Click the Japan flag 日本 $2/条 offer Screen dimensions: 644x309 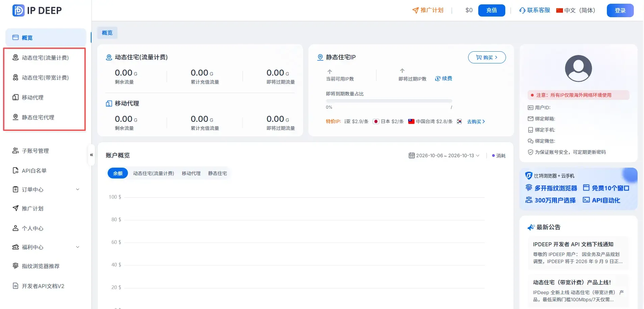click(388, 121)
